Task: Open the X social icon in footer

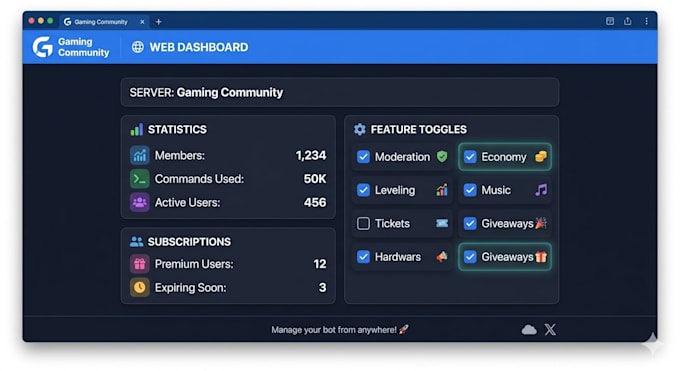Action: click(x=550, y=330)
